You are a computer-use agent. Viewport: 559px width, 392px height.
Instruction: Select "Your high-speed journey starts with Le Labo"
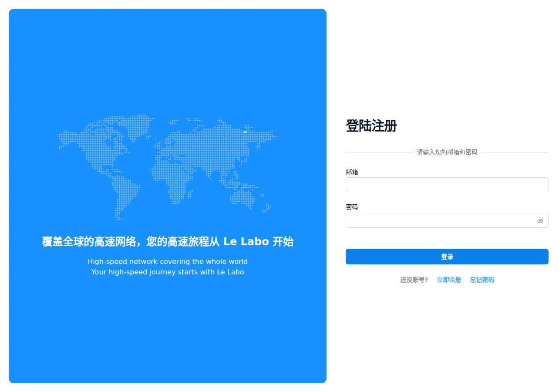[x=168, y=272]
